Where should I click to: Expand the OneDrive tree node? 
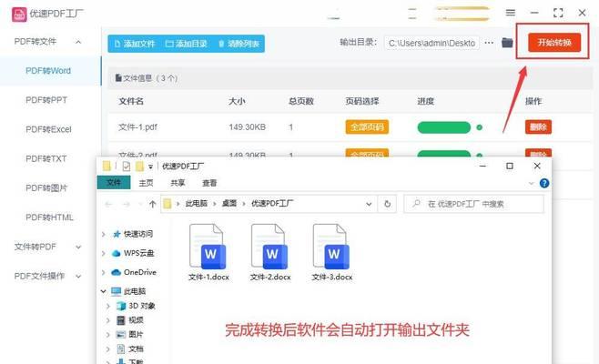point(103,272)
